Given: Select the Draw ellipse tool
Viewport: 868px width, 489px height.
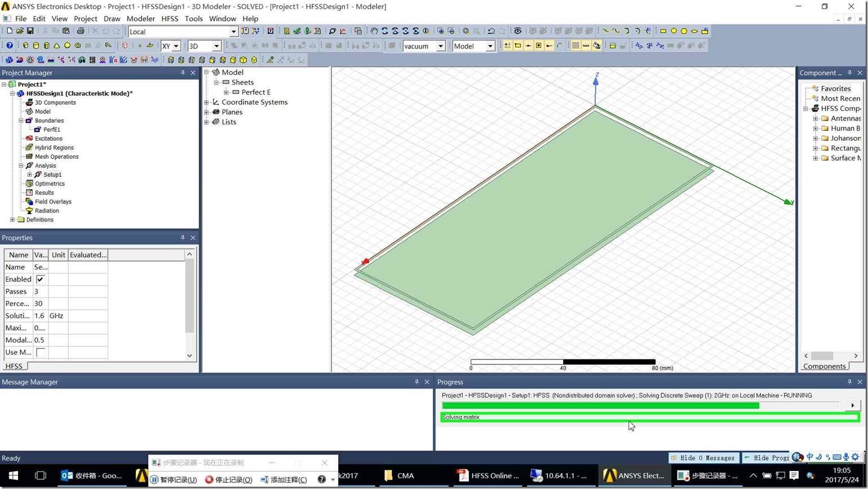Looking at the screenshot, I should click(694, 31).
